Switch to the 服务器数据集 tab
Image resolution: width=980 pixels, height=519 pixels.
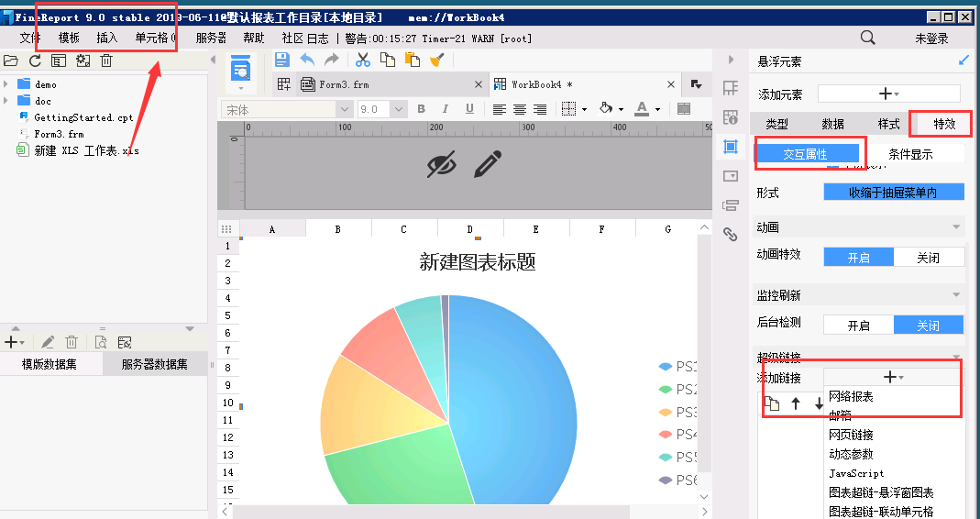(154, 364)
